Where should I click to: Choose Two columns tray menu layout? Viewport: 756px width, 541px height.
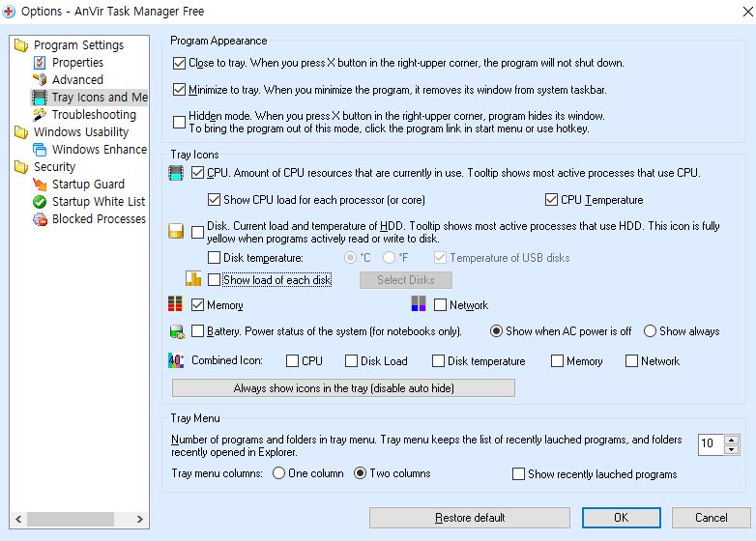click(x=361, y=473)
